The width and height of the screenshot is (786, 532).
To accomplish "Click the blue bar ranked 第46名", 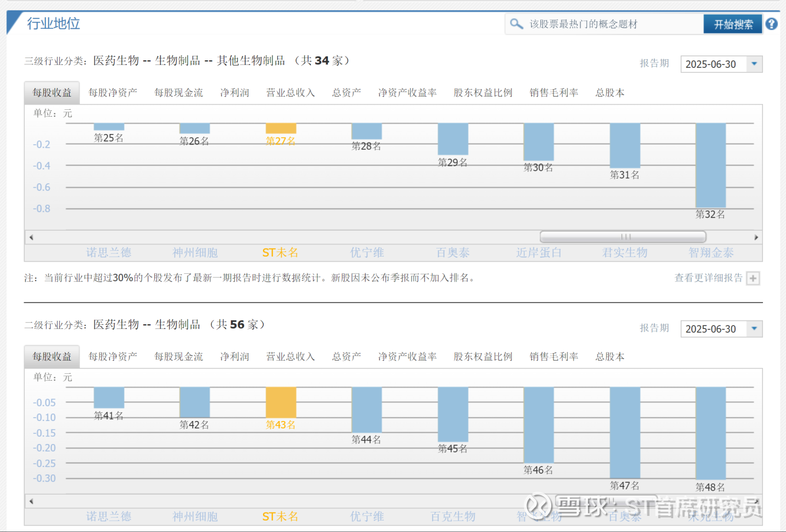I will [539, 426].
